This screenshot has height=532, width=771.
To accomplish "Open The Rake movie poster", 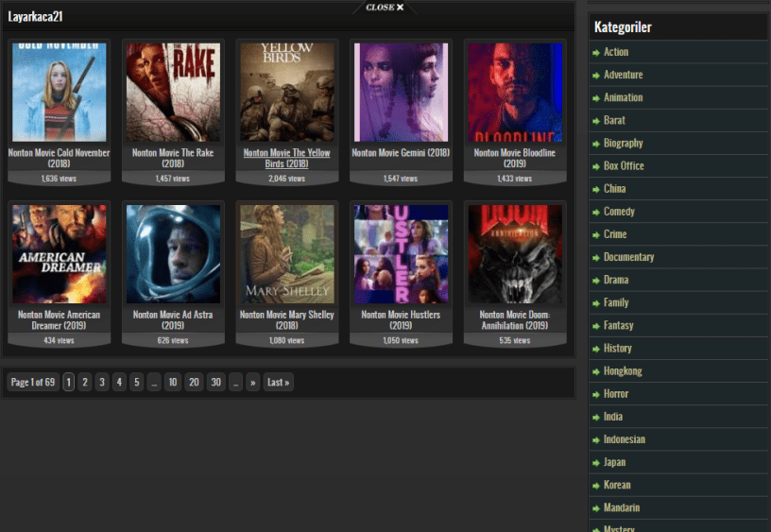I will pyautogui.click(x=173, y=92).
